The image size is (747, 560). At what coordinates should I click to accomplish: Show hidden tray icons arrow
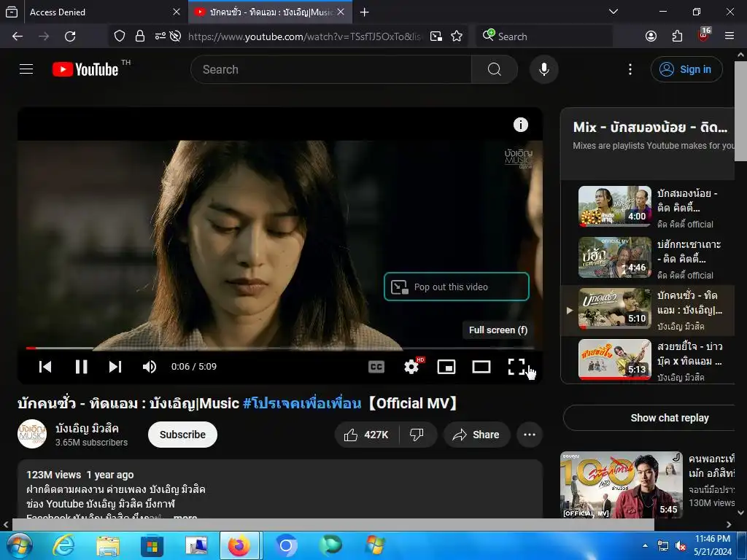click(x=645, y=545)
